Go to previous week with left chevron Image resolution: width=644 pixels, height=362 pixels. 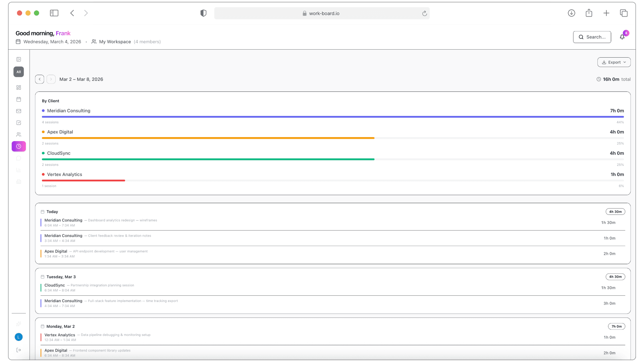click(x=40, y=79)
